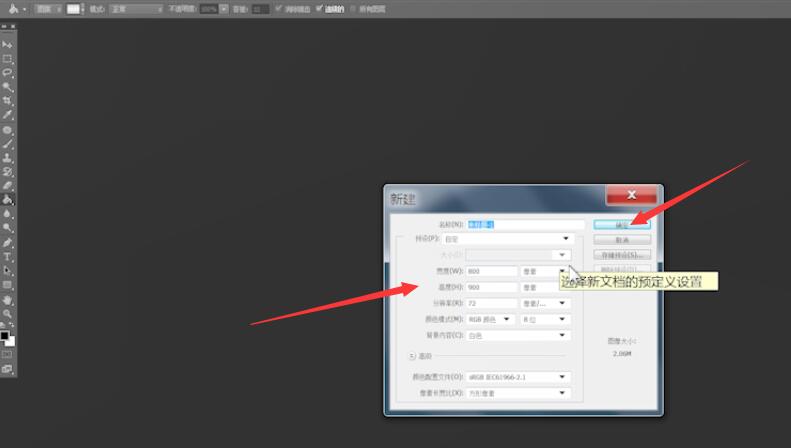This screenshot has width=791, height=448.
Task: Close the New (新建) dialog window
Action: pos(632,195)
